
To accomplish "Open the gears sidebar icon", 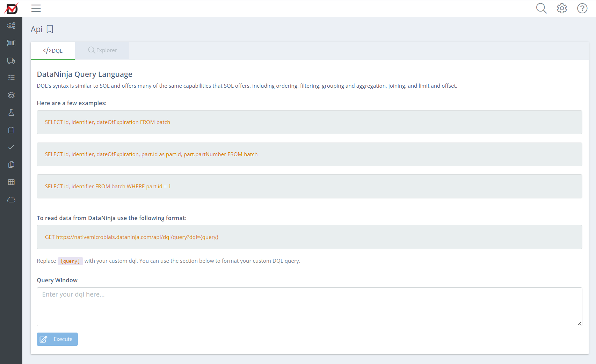I will 11,26.
